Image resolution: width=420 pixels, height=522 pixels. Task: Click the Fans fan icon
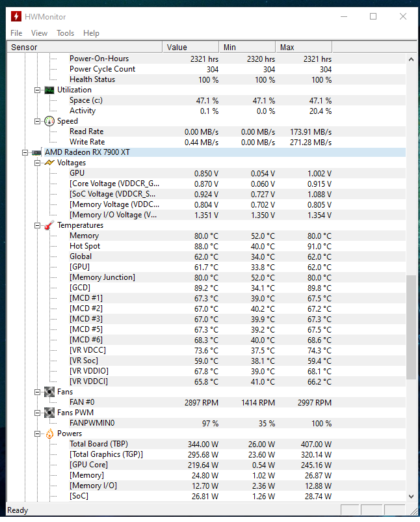pos(49,392)
